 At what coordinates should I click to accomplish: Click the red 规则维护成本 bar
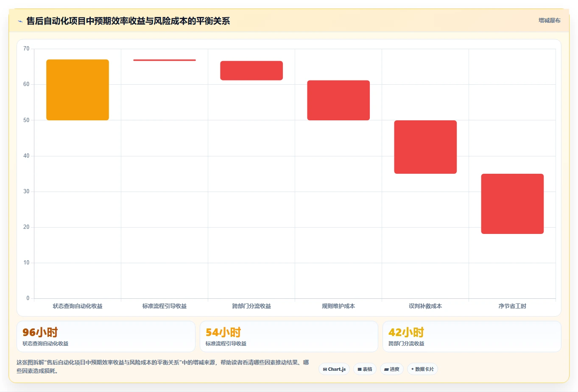[x=338, y=100]
